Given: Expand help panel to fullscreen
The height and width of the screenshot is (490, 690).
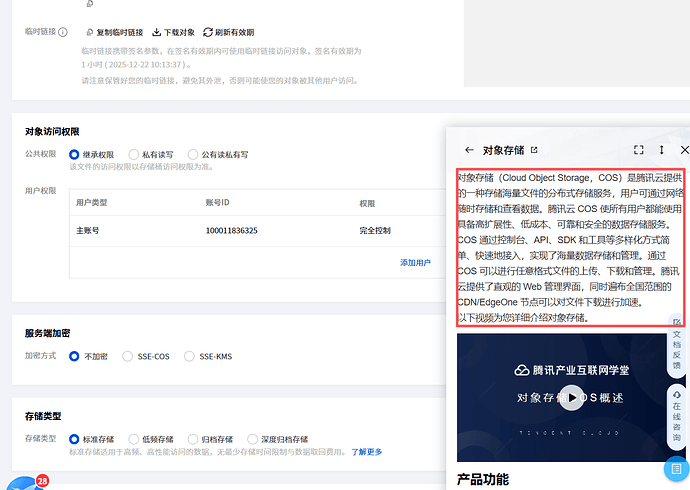Looking at the screenshot, I should click(x=639, y=150).
